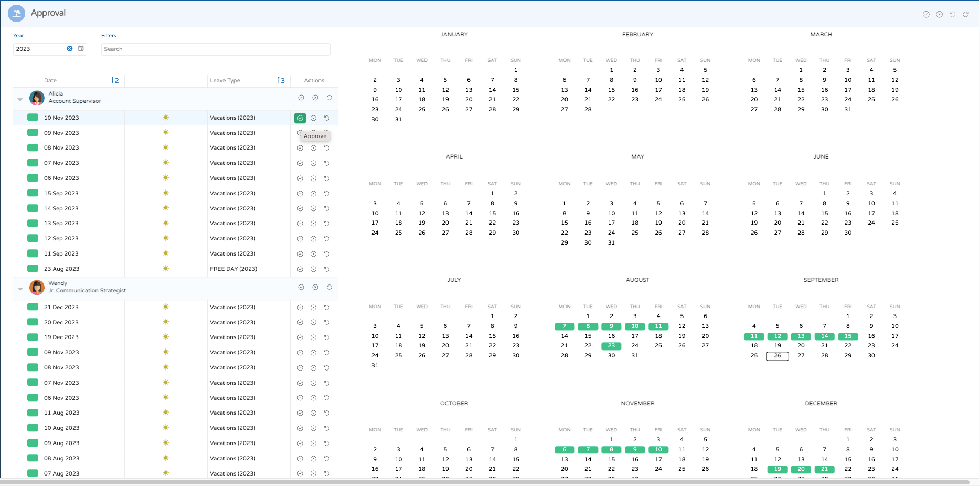Image resolution: width=980 pixels, height=486 pixels.
Task: Sort by the Date column header
Action: pos(50,80)
